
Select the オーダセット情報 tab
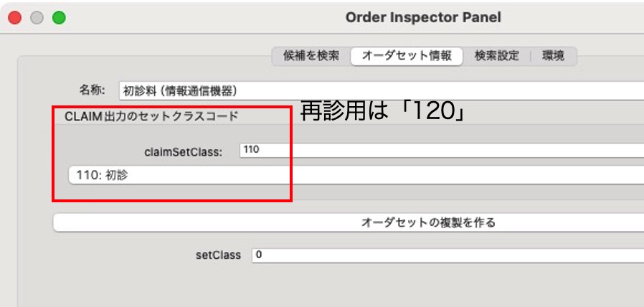click(406, 56)
